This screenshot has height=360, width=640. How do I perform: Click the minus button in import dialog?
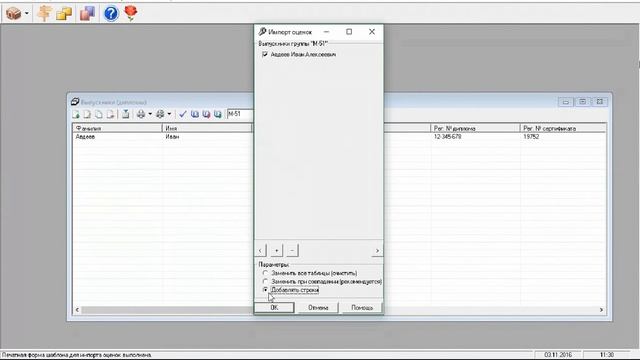(292, 250)
